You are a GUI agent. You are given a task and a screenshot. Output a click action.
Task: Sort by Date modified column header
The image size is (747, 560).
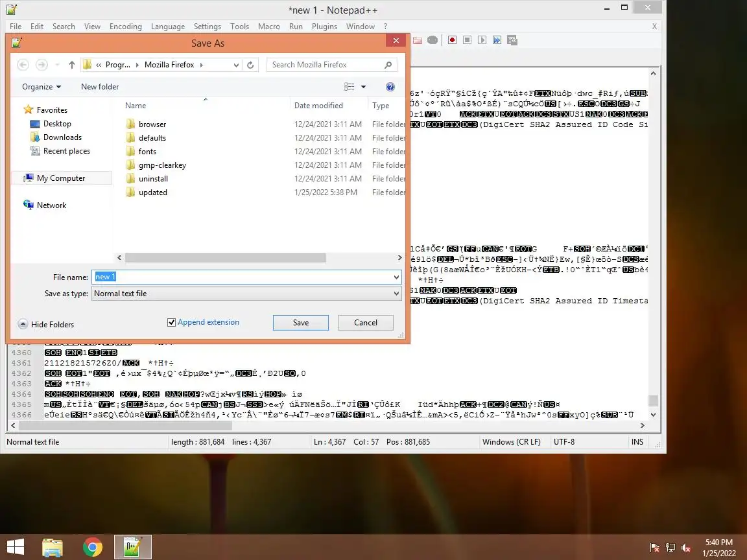click(x=319, y=106)
